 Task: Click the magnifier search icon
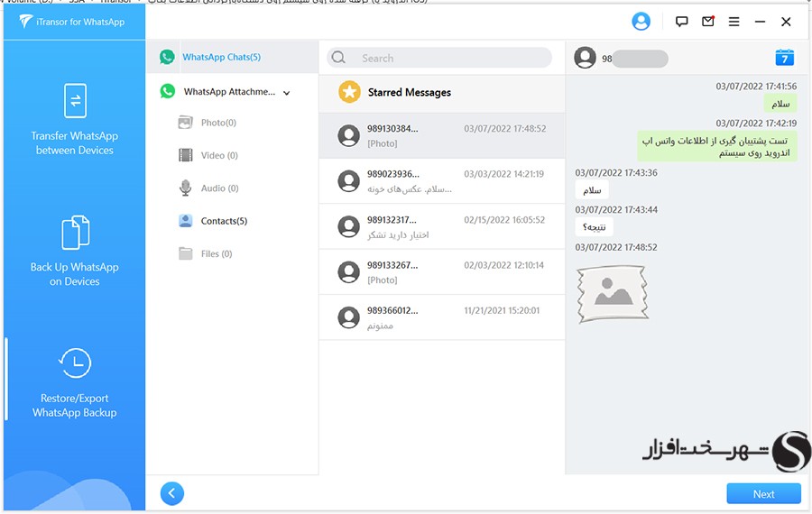(338, 58)
